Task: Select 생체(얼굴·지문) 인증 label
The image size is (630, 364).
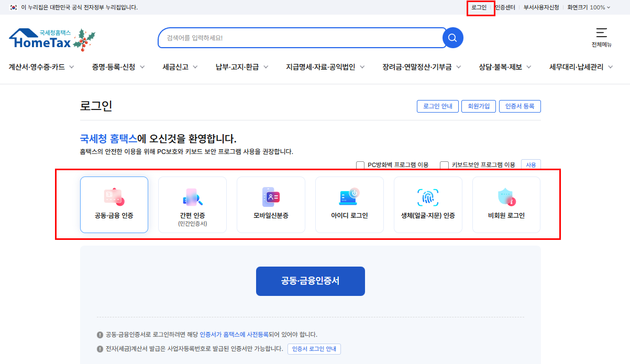Action: [x=428, y=215]
